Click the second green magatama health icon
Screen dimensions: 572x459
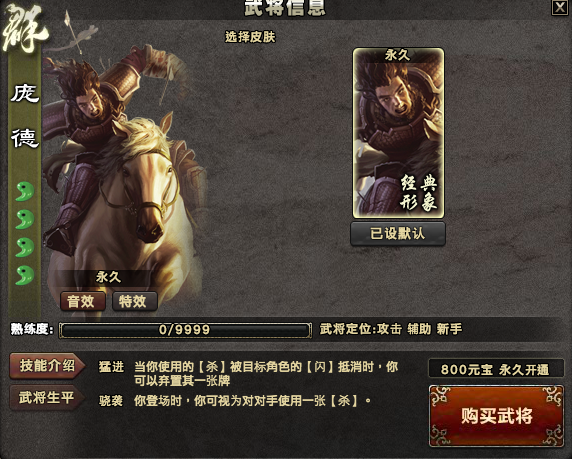pyautogui.click(x=24, y=219)
